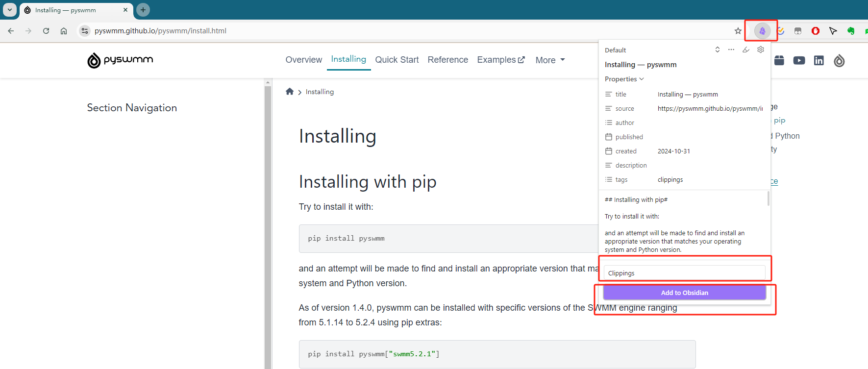This screenshot has width=868, height=369.
Task: Open the LinkedIn icon link
Action: tap(819, 60)
